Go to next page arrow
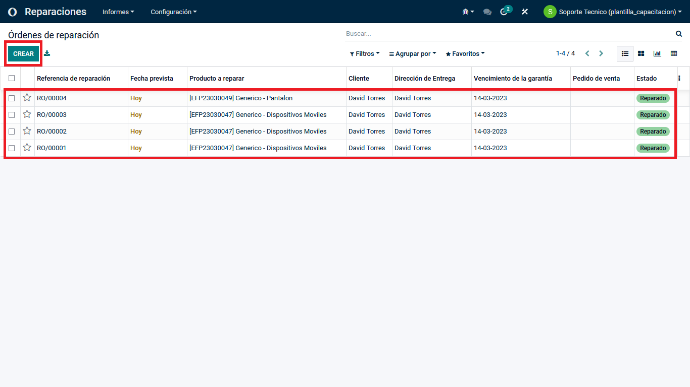Image resolution: width=690 pixels, height=387 pixels. tap(601, 54)
